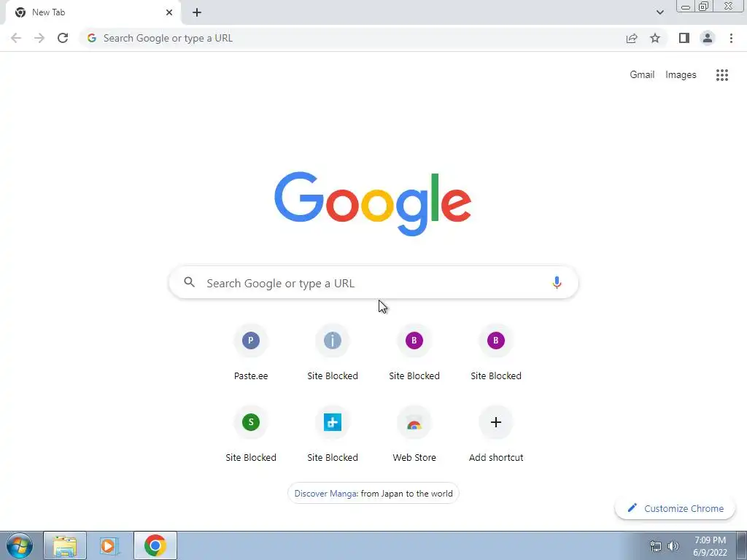
Task: Open a new tab with plus button
Action: click(x=197, y=12)
